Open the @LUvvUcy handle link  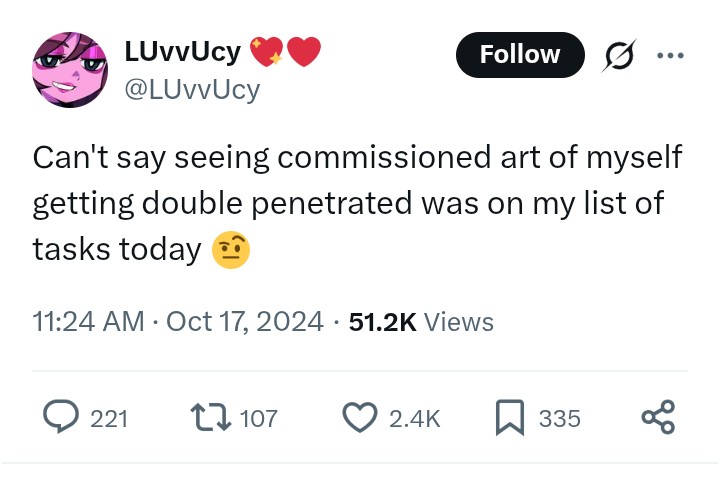pyautogui.click(x=192, y=90)
